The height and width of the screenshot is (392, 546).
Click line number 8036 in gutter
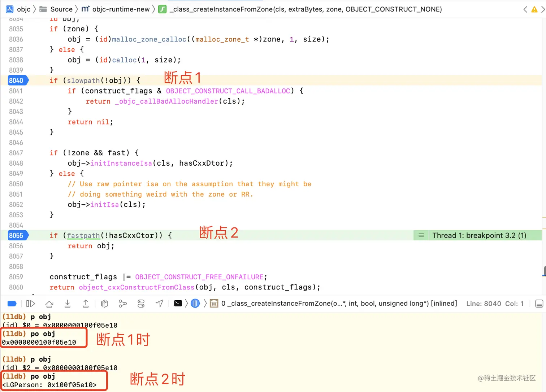[16, 39]
